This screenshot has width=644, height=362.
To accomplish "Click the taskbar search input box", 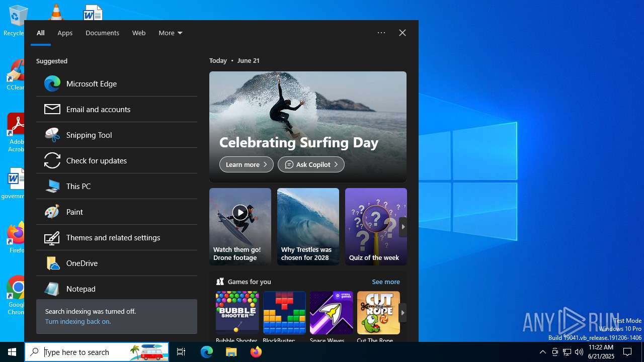I will (97, 352).
